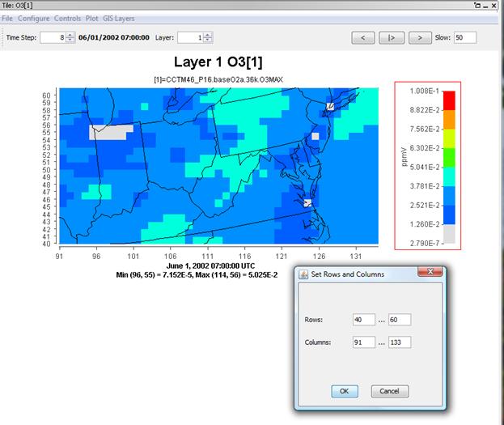
Task: Click y-axis tick label 60
Action: [x=47, y=96]
